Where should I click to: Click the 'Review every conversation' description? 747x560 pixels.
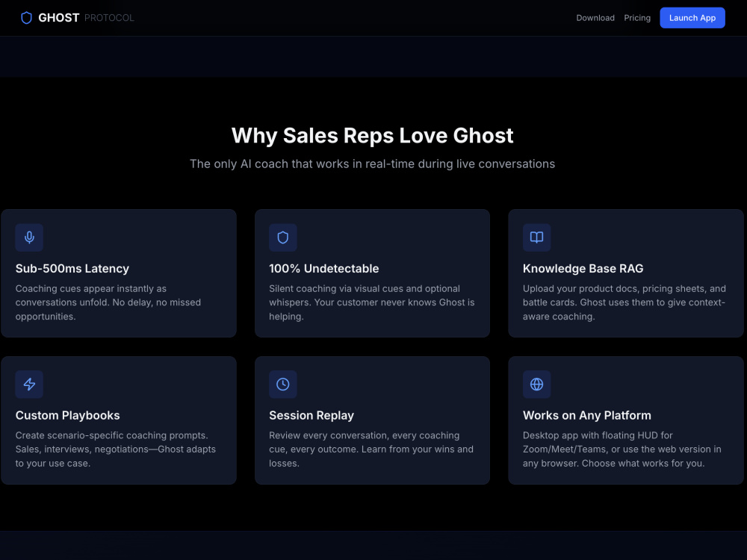pos(371,449)
